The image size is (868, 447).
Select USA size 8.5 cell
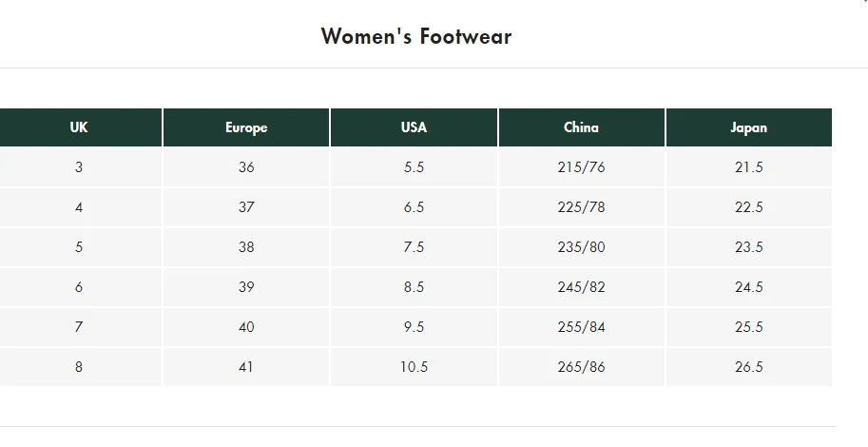[x=414, y=287]
